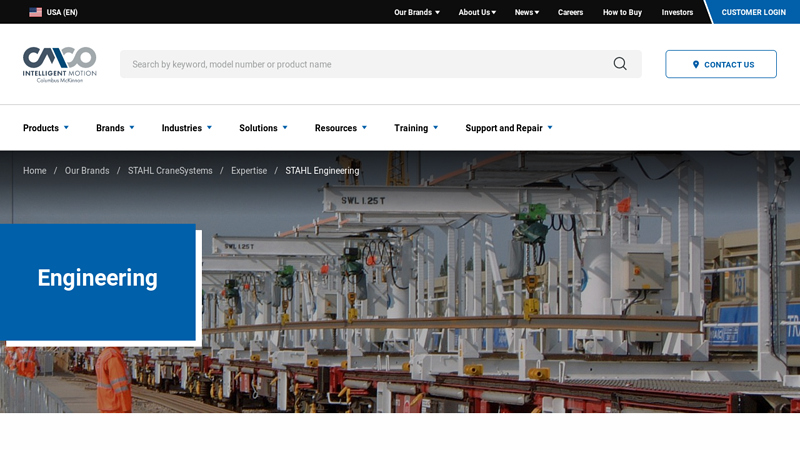Open the Careers page
This screenshot has width=800, height=450.
click(570, 12)
